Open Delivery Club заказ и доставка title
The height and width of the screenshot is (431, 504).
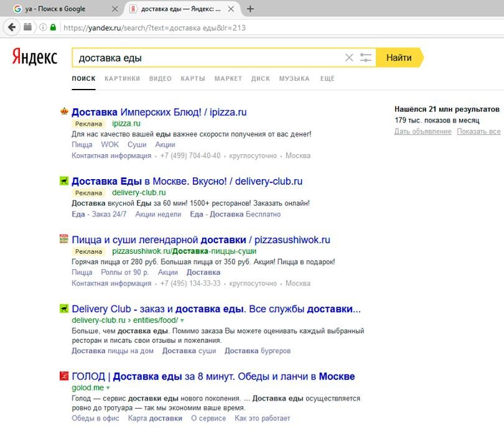217,309
